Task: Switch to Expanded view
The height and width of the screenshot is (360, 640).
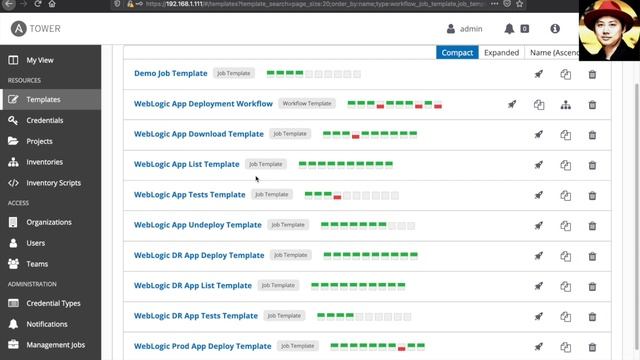Action: pyautogui.click(x=501, y=53)
